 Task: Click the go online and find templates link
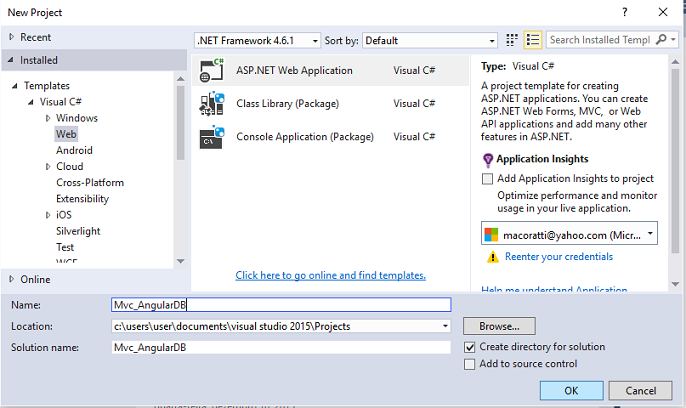tap(330, 275)
